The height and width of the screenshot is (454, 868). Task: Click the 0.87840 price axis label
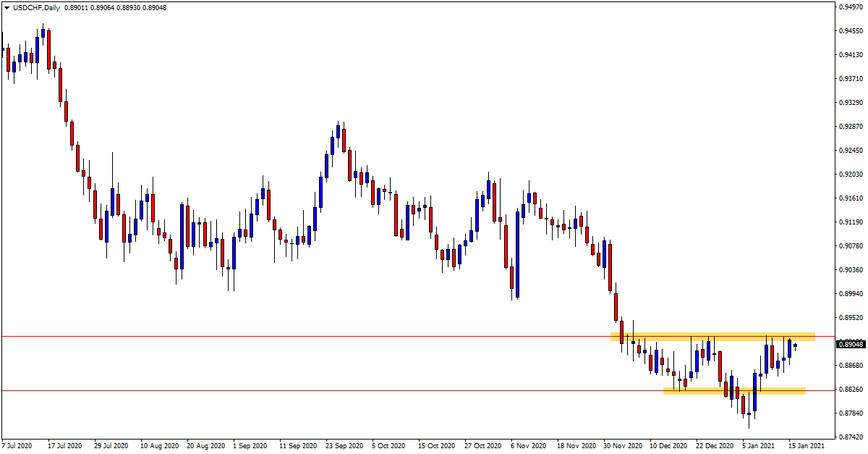click(850, 413)
